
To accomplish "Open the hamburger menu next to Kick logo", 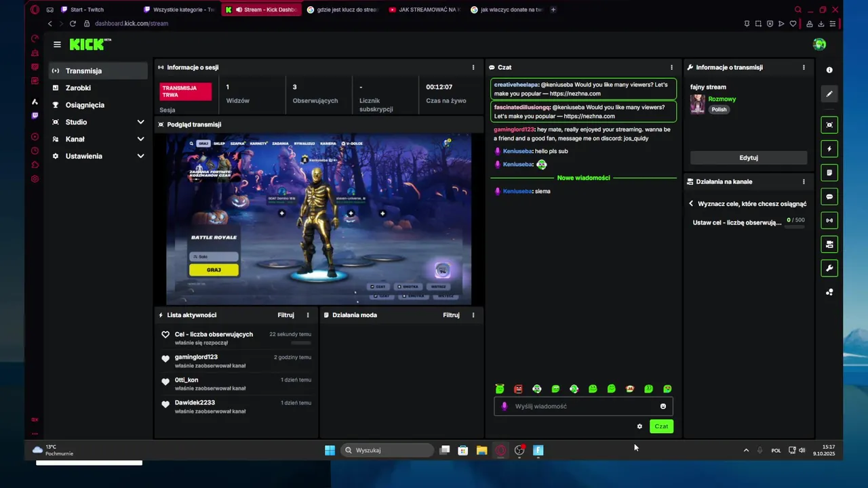I will click(57, 44).
